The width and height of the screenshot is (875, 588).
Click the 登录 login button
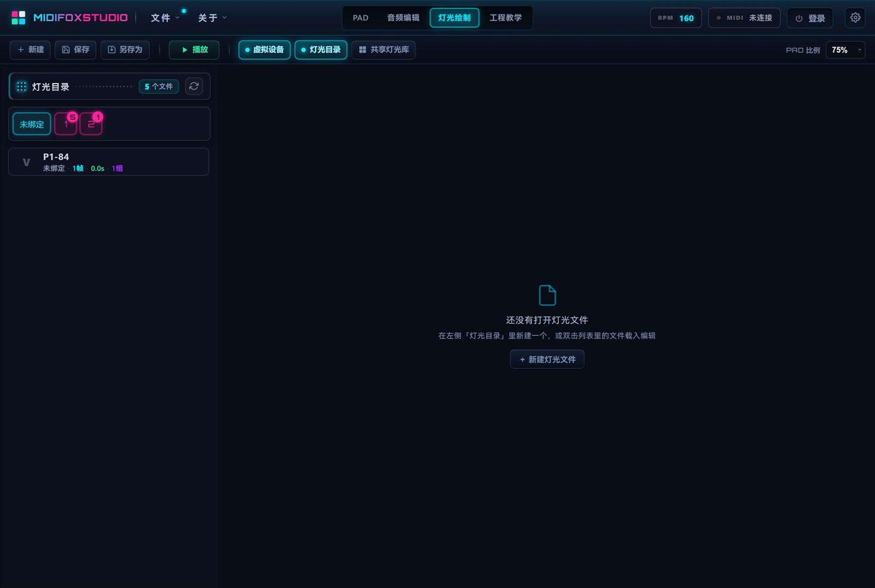click(810, 18)
